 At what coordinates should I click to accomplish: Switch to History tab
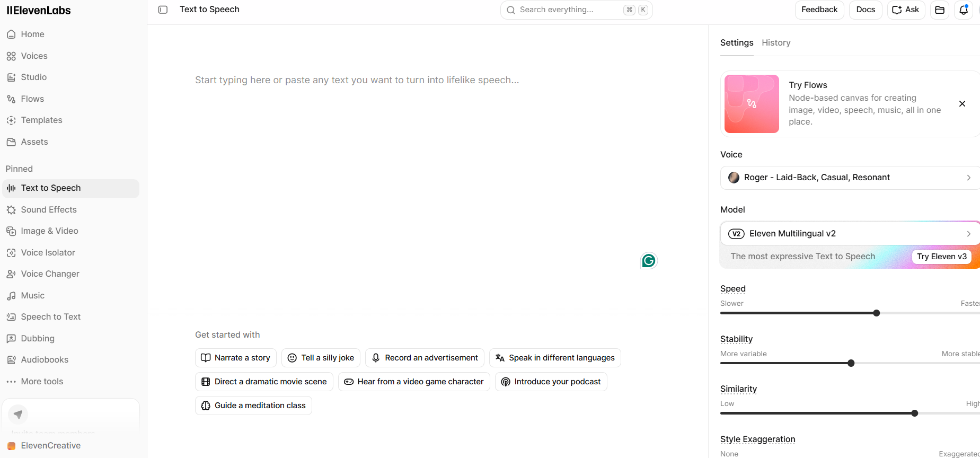pyautogui.click(x=776, y=43)
